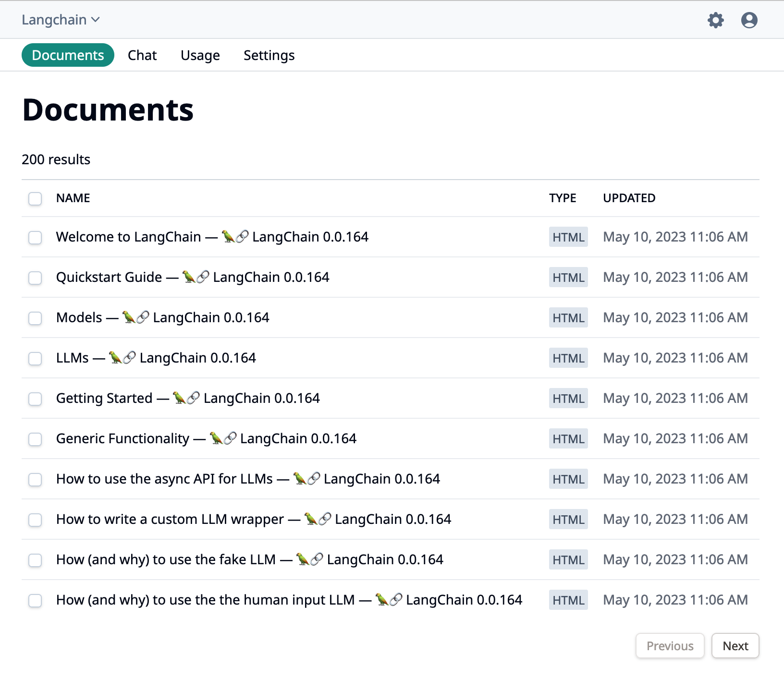The width and height of the screenshot is (784, 679).
Task: Switch to the Chat tab
Action: [x=142, y=55]
